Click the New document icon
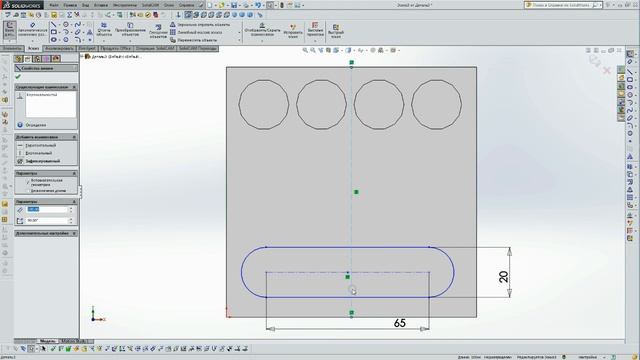Image resolution: width=640 pixels, height=360 pixels. point(210,5)
